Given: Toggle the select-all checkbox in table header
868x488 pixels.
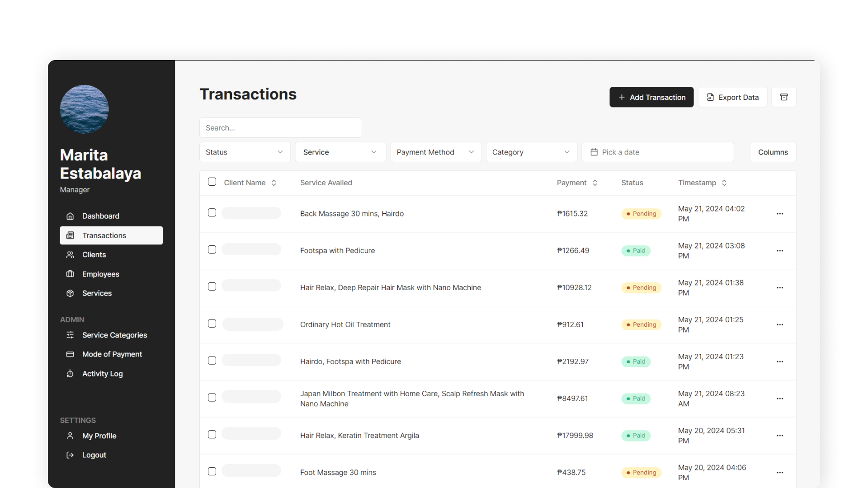Looking at the screenshot, I should 212,182.
